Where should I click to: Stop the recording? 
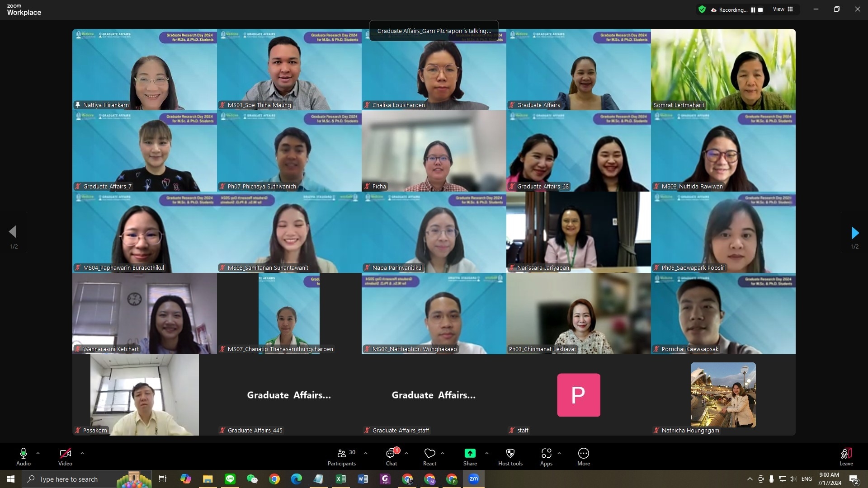click(760, 10)
